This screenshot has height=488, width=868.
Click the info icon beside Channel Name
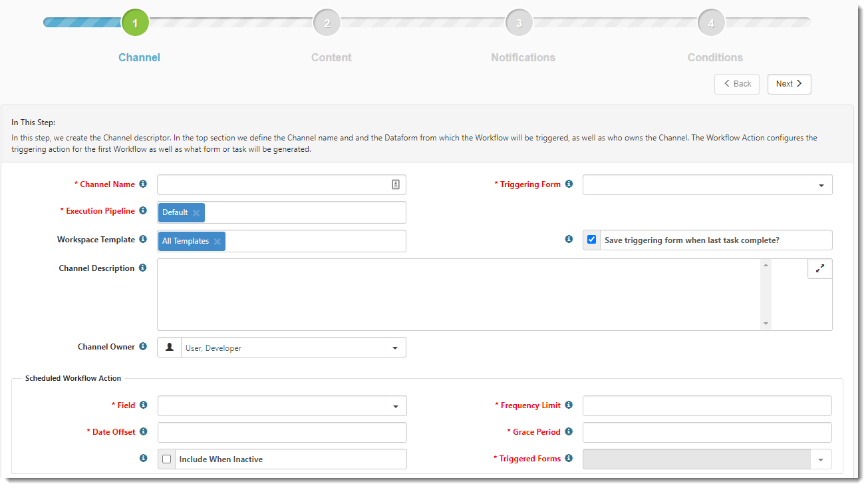(143, 184)
